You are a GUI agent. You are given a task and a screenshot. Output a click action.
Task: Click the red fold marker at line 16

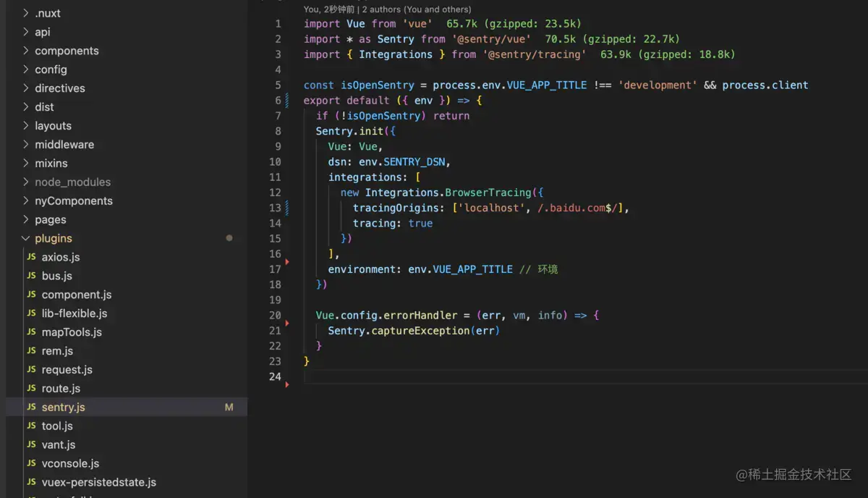point(287,261)
